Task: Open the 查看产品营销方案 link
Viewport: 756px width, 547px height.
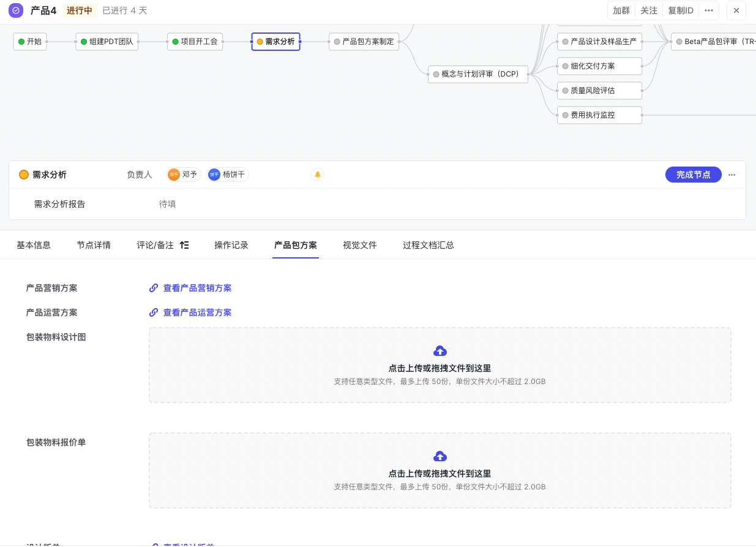Action: point(197,288)
